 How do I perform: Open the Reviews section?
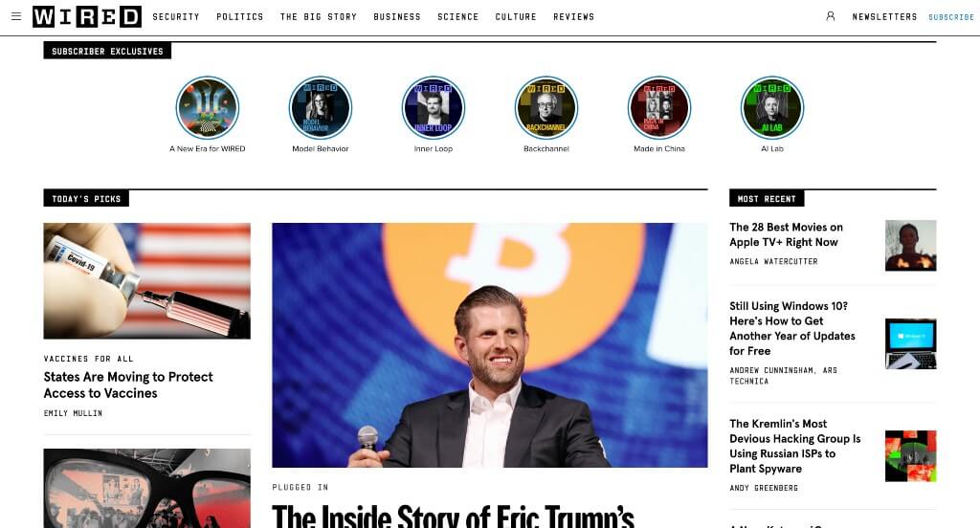click(x=574, y=17)
